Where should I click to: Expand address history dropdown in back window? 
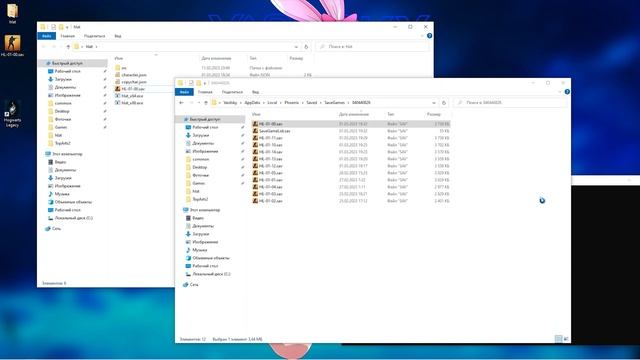coord(296,47)
